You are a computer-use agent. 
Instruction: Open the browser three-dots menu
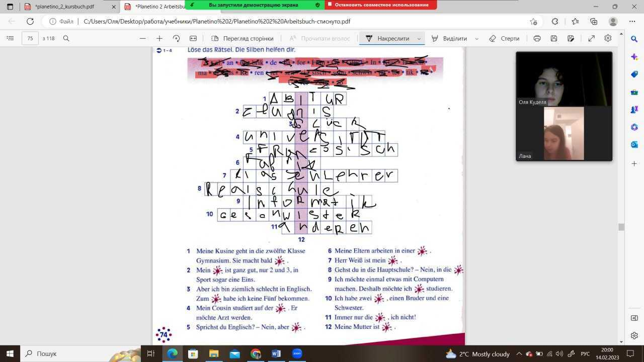[632, 21]
